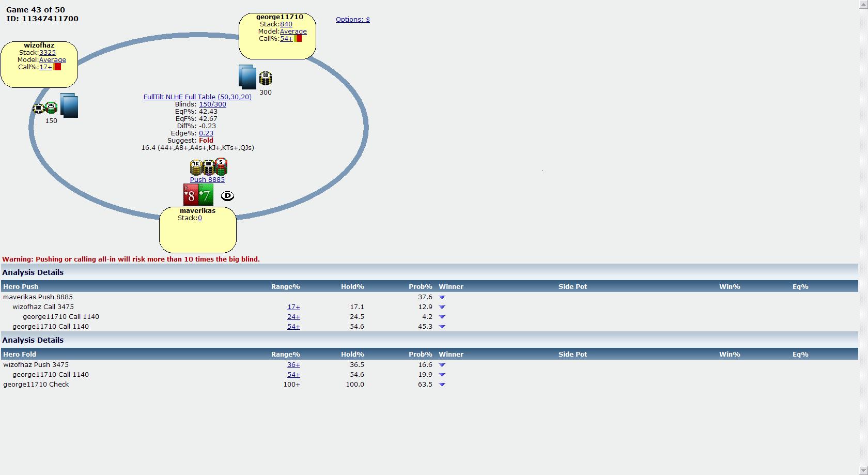The width and height of the screenshot is (868, 475).
Task: Expand the maverikas Push 8885 winner arrow
Action: 442,297
